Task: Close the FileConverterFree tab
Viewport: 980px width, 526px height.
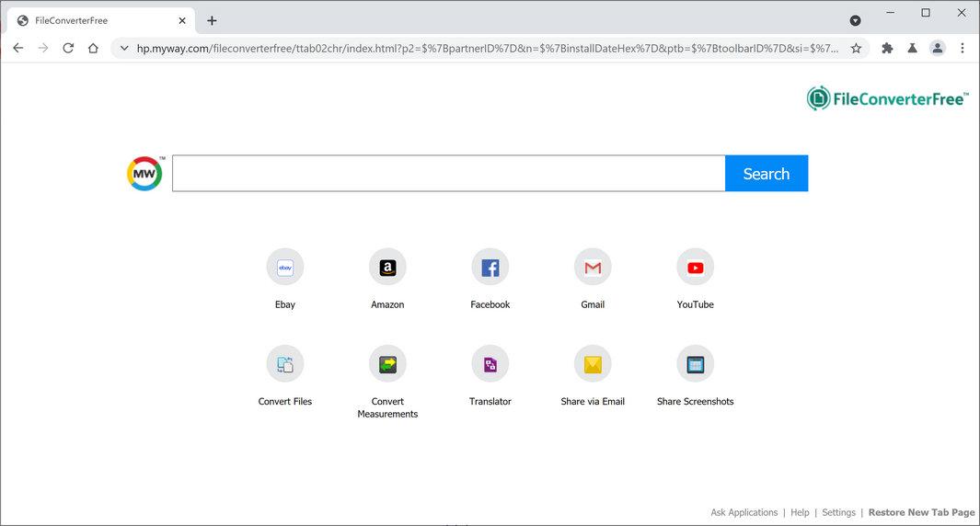Action: click(x=182, y=20)
